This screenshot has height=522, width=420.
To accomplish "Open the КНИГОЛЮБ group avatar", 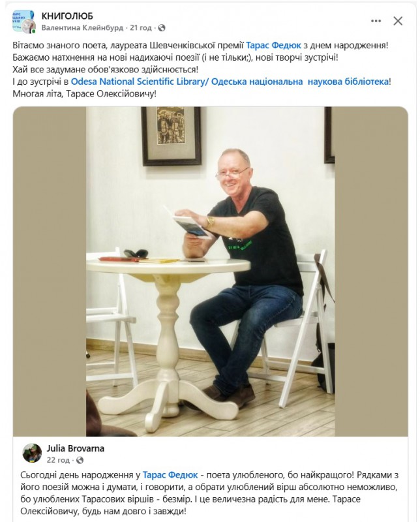I will [x=23, y=20].
